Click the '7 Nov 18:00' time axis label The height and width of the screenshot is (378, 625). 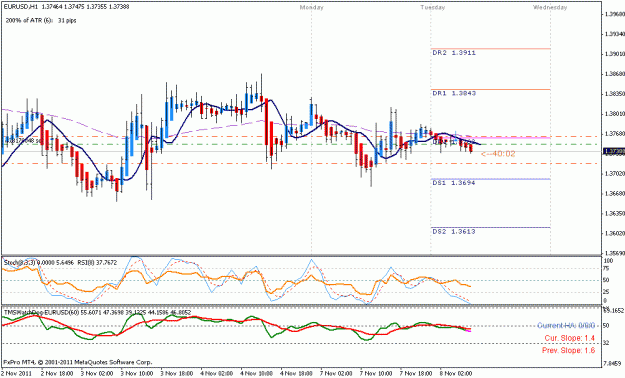pos(416,374)
